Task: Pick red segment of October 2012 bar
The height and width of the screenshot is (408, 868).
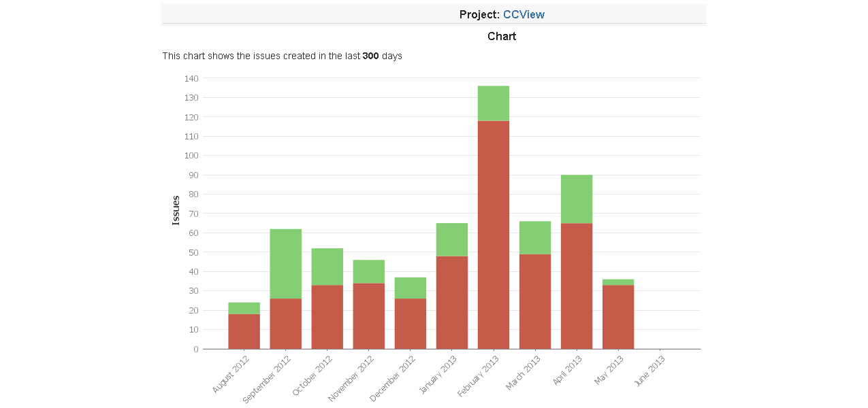Action: 327,317
